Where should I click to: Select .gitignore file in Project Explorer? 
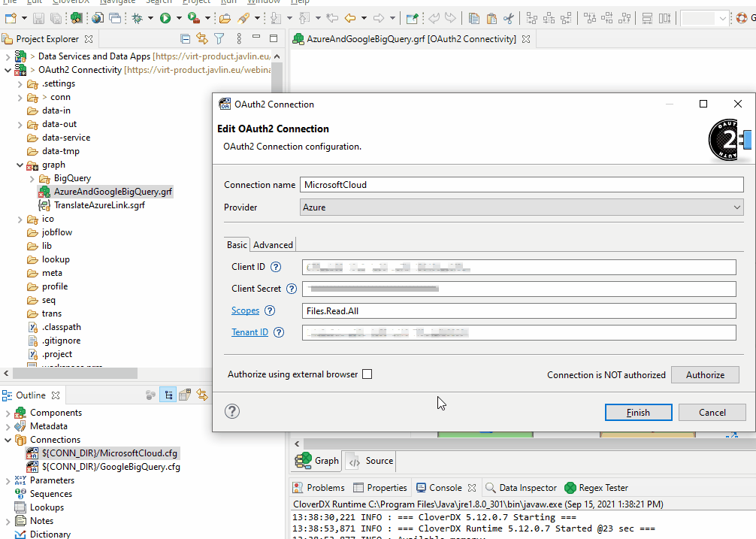click(x=61, y=341)
